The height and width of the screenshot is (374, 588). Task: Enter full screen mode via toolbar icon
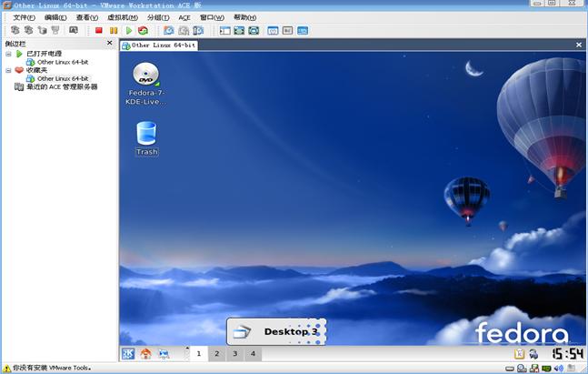pos(254,30)
